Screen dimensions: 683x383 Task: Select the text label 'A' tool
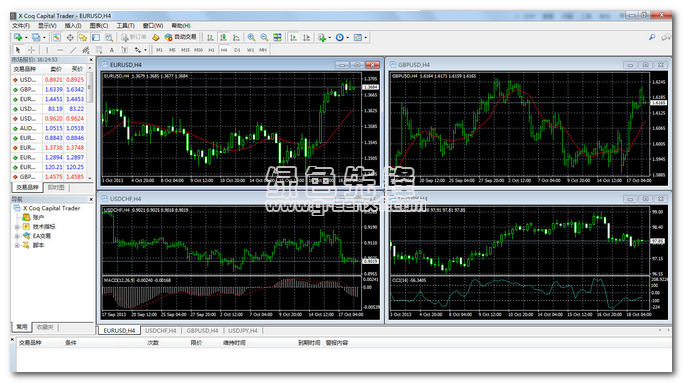coord(112,50)
